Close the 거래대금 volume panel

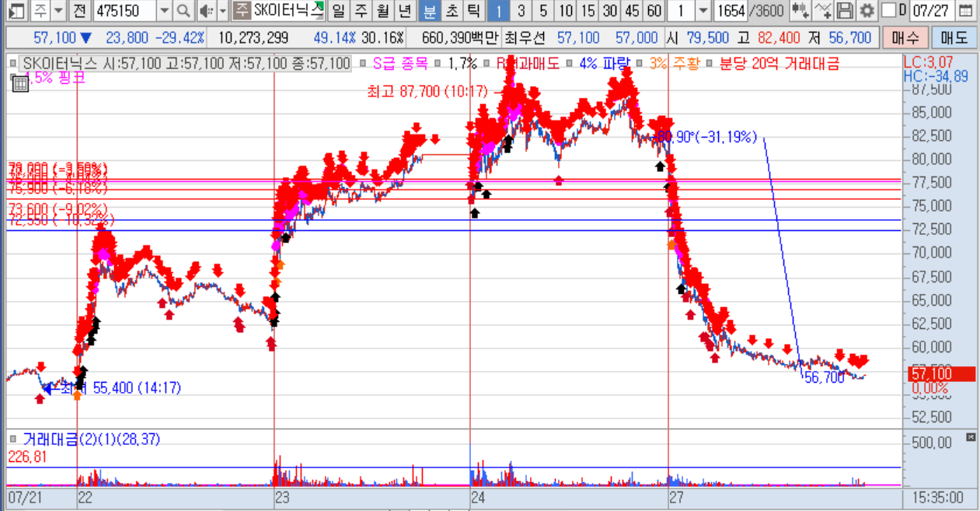click(x=970, y=438)
